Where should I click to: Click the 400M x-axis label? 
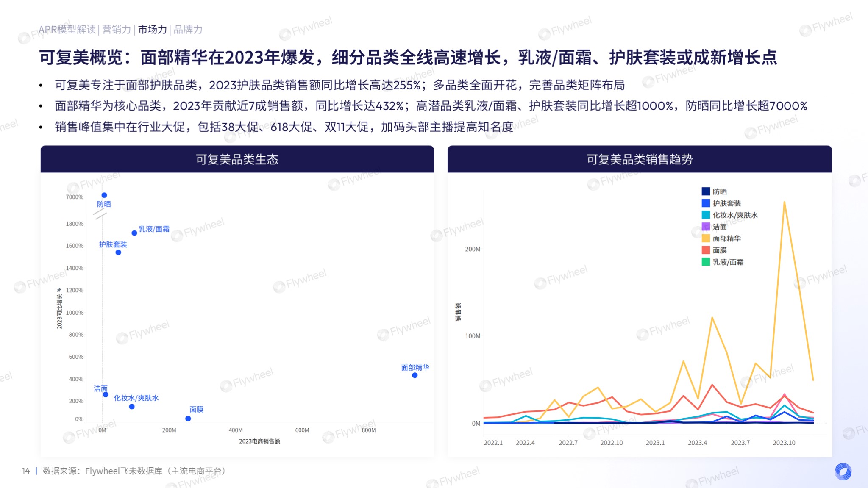pos(236,430)
